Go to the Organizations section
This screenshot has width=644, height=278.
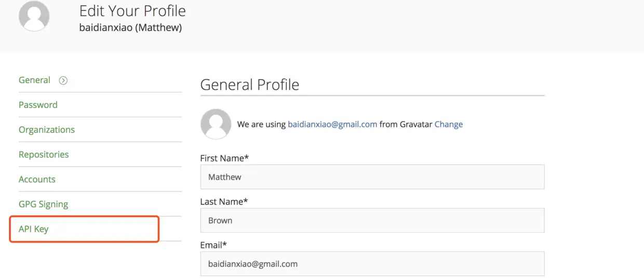pyautogui.click(x=47, y=130)
